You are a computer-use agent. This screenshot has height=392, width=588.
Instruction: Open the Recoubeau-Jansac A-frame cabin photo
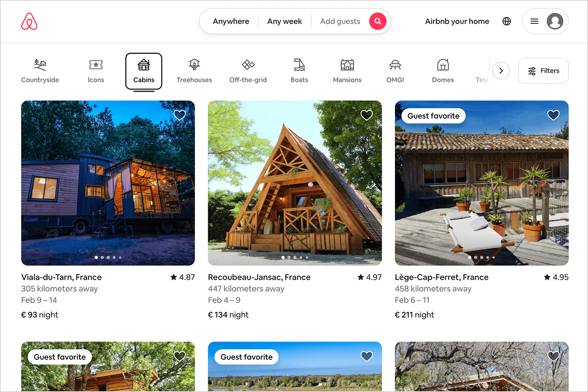coord(295,183)
